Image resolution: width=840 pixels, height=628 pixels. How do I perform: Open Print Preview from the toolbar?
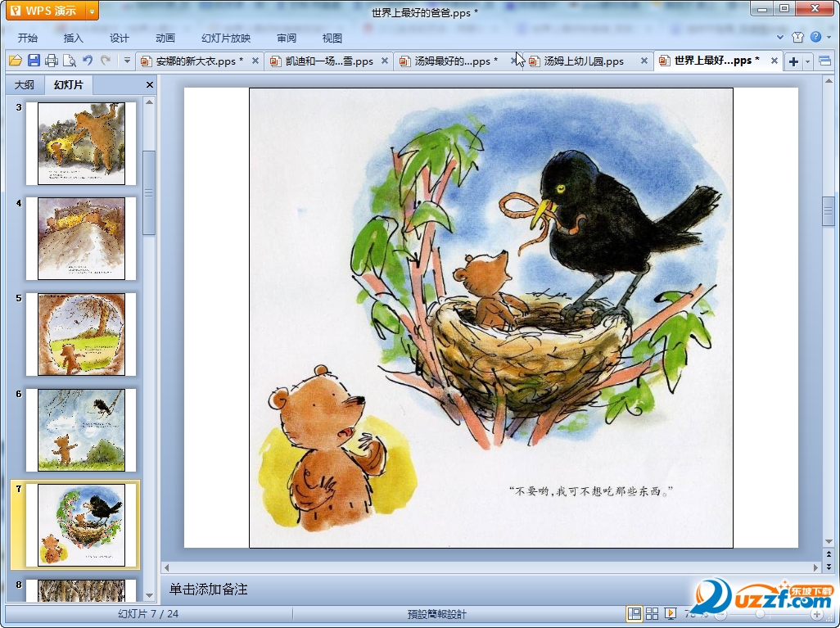(x=69, y=61)
